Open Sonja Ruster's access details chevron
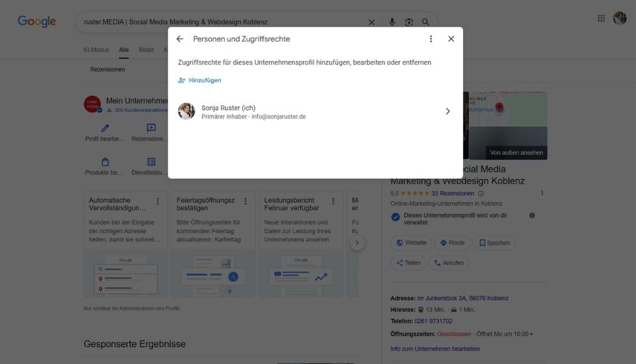 coord(448,111)
